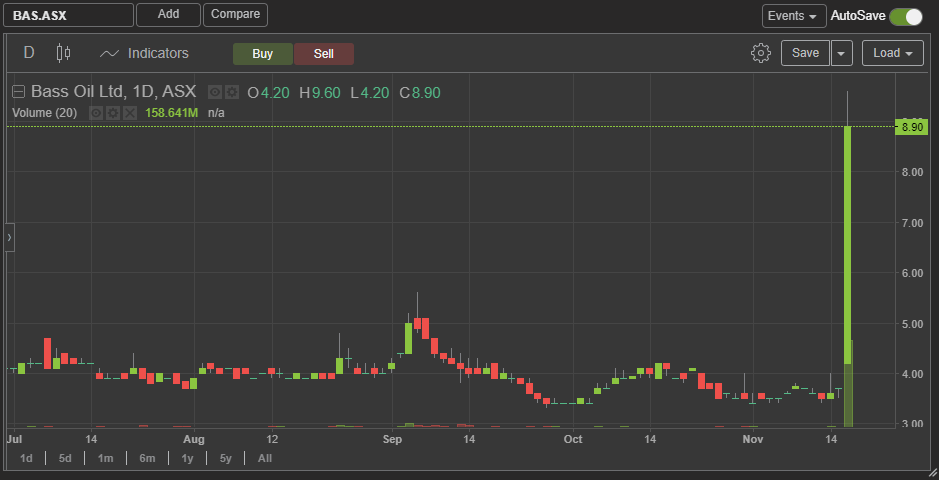
Task: Click the 158.641M volume value
Action: [171, 113]
